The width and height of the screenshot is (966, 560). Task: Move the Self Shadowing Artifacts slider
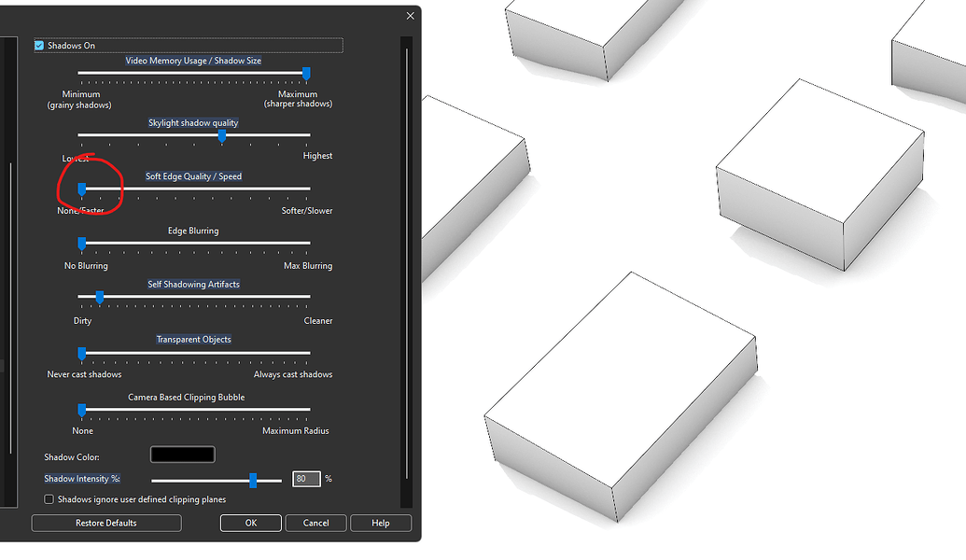(x=99, y=298)
